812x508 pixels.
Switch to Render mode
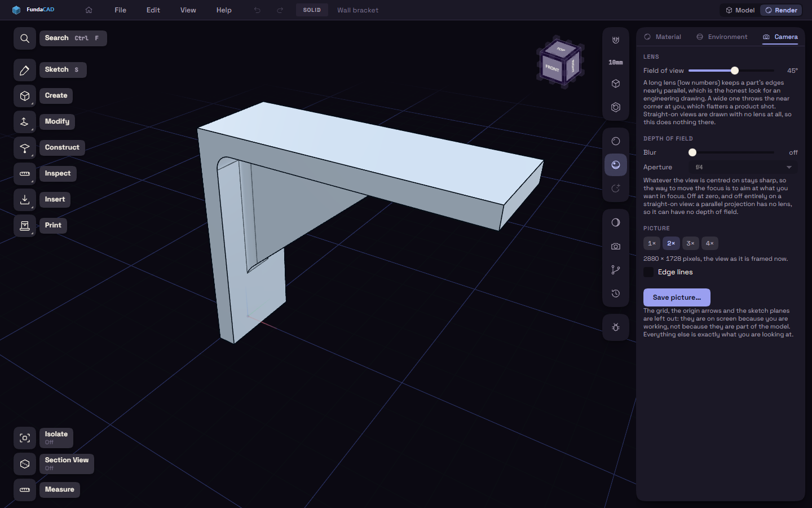[x=781, y=10]
